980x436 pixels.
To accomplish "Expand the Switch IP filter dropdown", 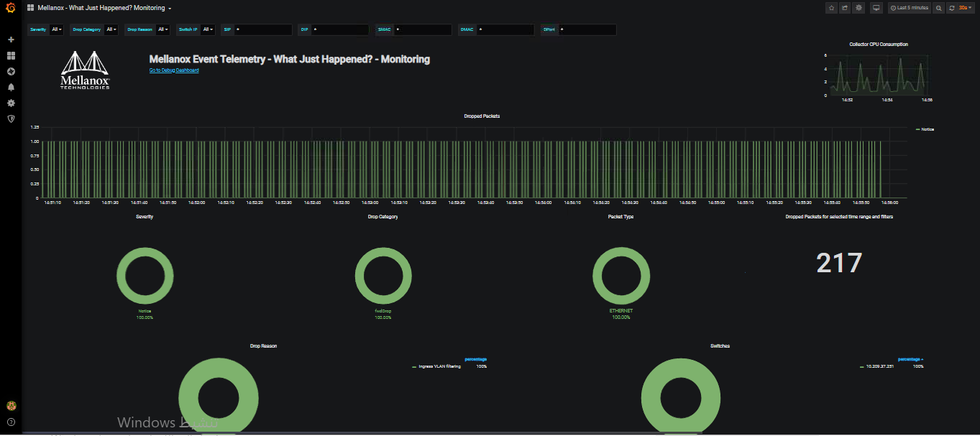I will (x=208, y=29).
